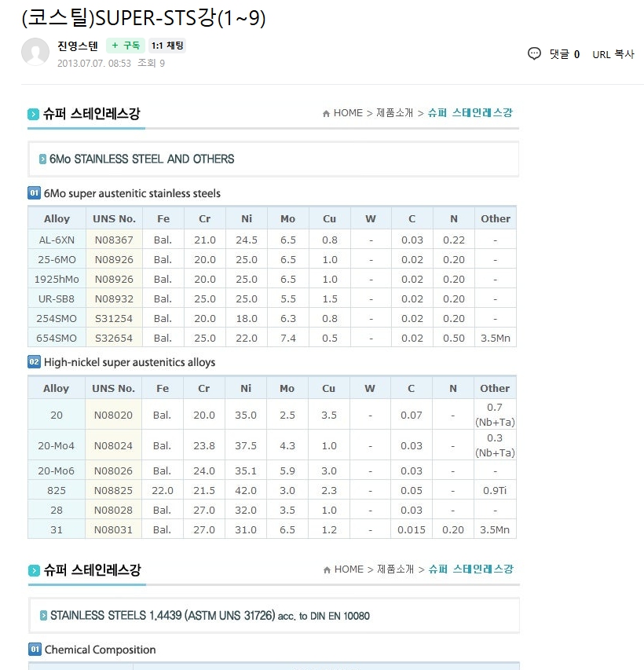Open the 댓글 0 comments link

click(565, 54)
